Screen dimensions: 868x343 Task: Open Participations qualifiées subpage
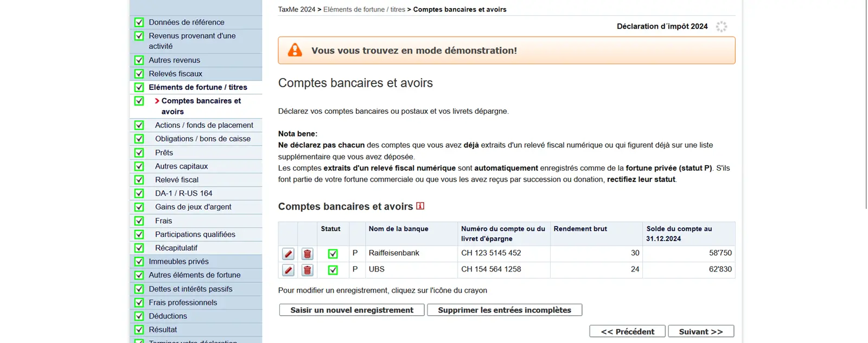coord(195,234)
